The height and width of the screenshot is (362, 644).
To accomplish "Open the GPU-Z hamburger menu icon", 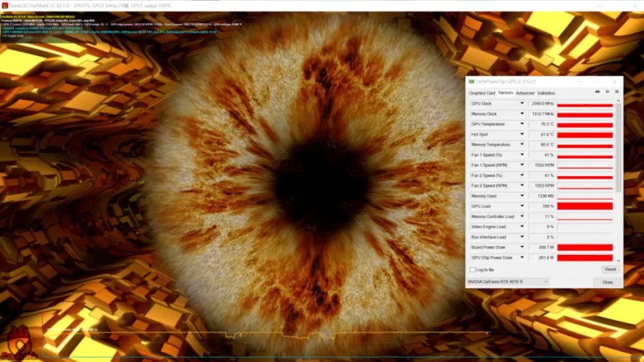I will (617, 92).
